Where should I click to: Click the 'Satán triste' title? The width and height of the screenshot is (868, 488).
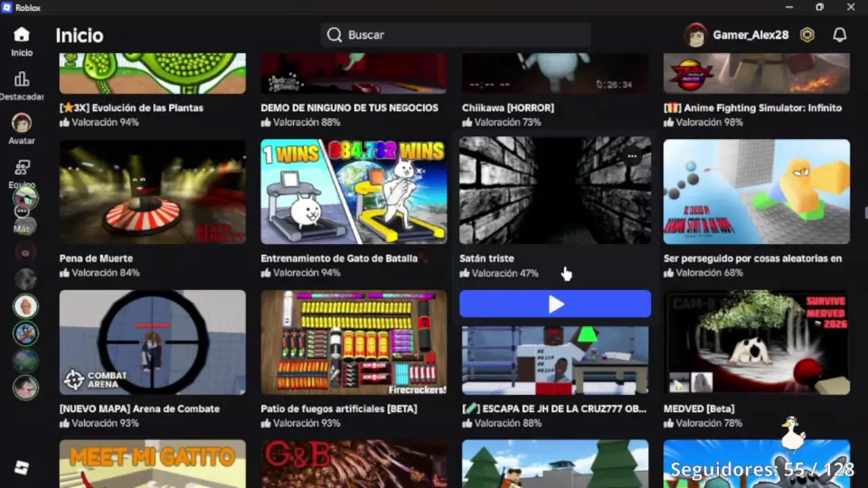click(x=488, y=258)
